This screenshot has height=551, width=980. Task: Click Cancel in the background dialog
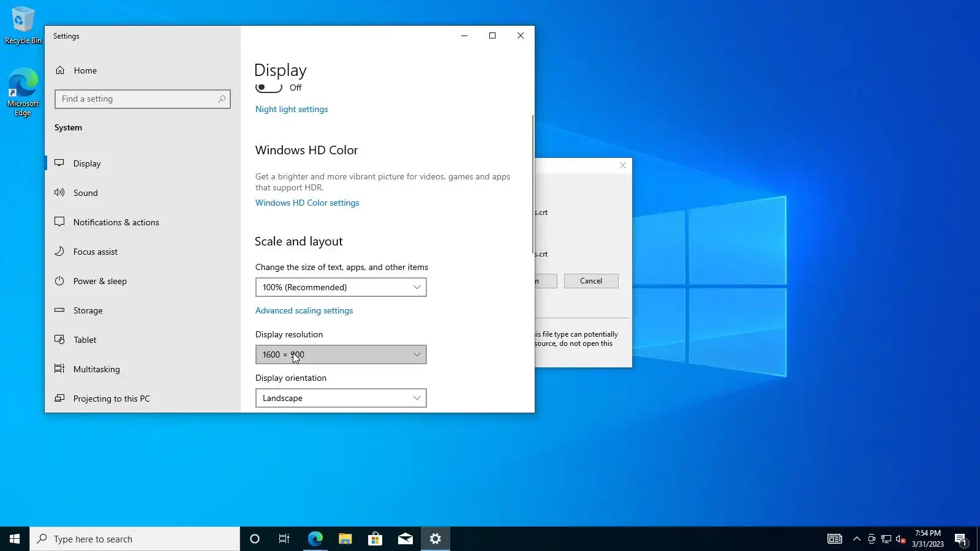click(x=591, y=281)
